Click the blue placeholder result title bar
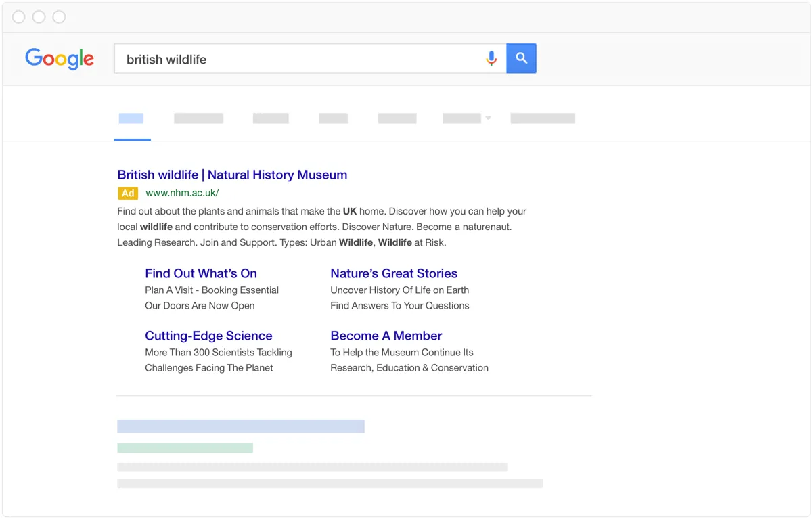This screenshot has width=812, height=519. (241, 426)
